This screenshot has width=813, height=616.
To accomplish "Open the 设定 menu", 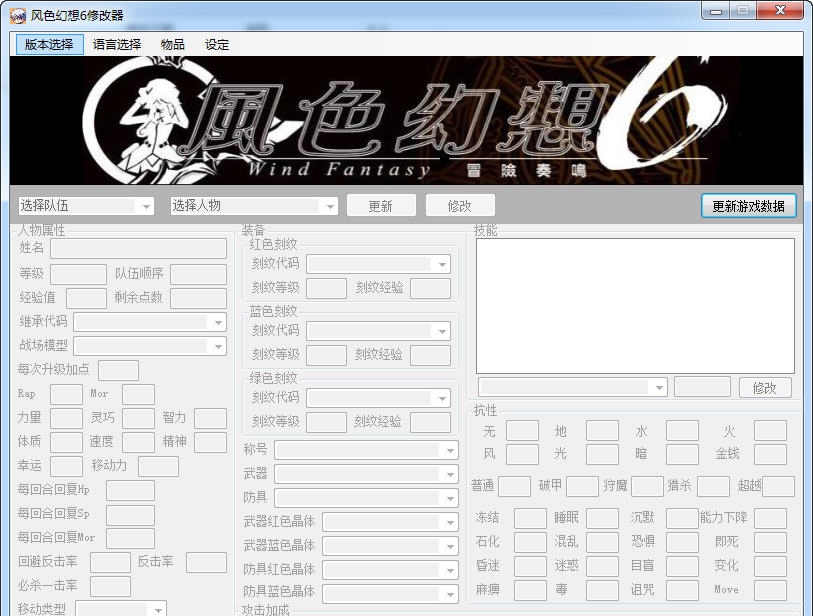I will 217,45.
